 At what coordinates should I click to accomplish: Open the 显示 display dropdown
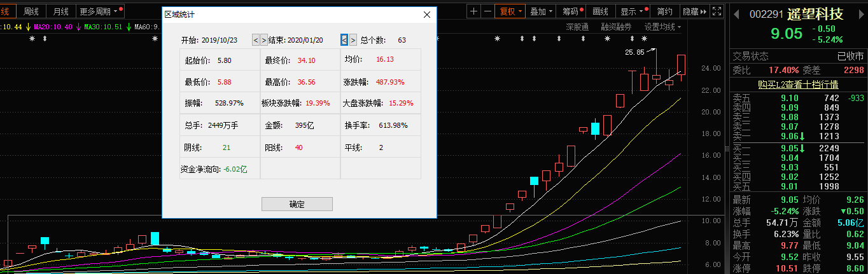tap(633, 11)
